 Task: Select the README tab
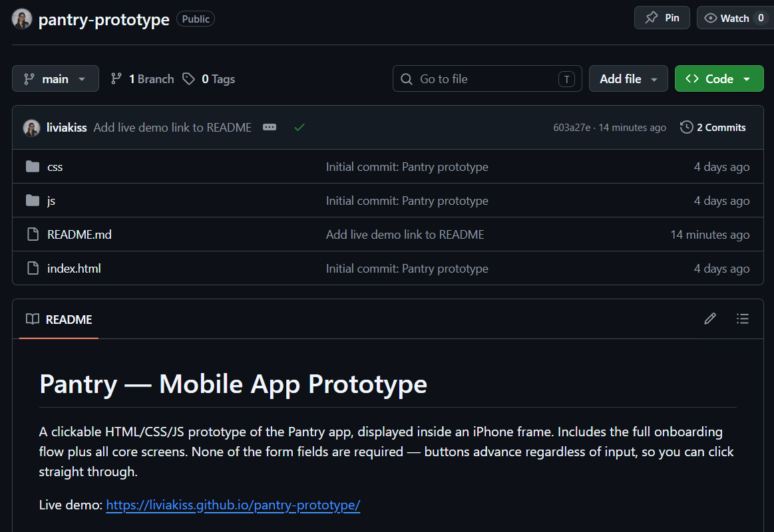[x=59, y=319]
